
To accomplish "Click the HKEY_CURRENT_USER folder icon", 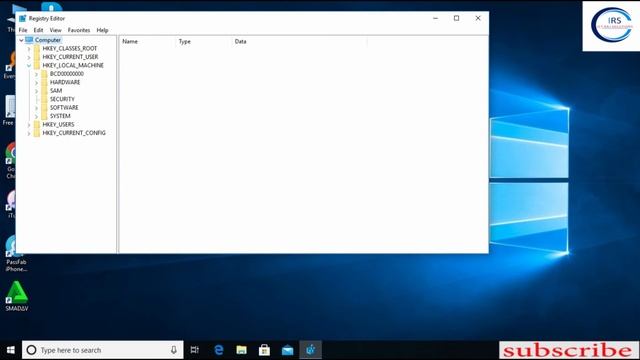I will (37, 57).
